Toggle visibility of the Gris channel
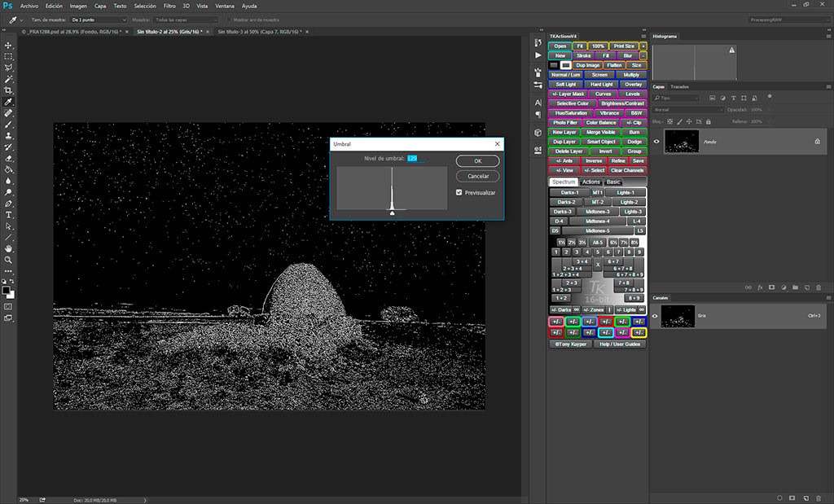 point(656,315)
